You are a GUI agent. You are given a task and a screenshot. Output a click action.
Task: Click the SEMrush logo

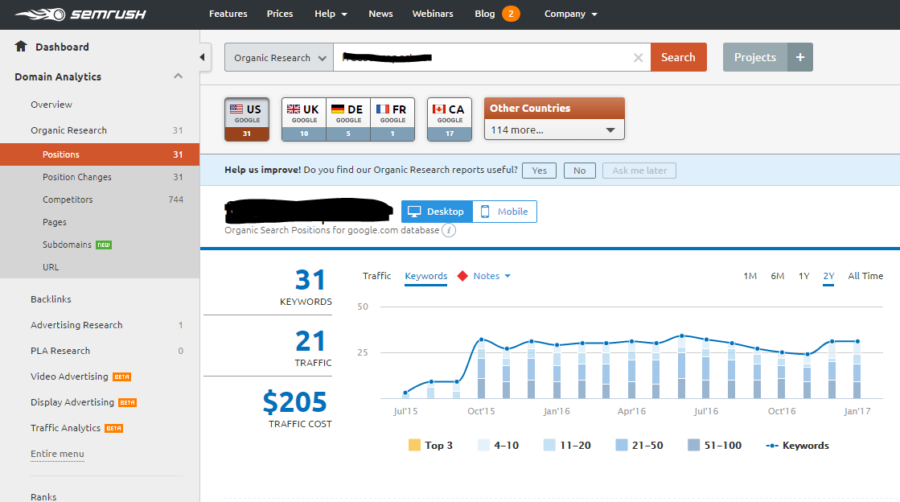click(80, 14)
